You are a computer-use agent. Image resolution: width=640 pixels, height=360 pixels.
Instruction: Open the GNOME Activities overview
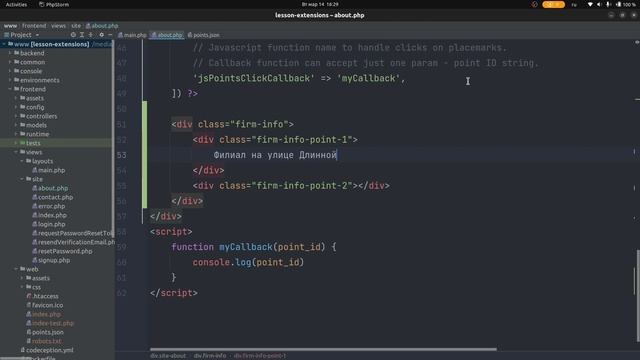(x=16, y=4)
